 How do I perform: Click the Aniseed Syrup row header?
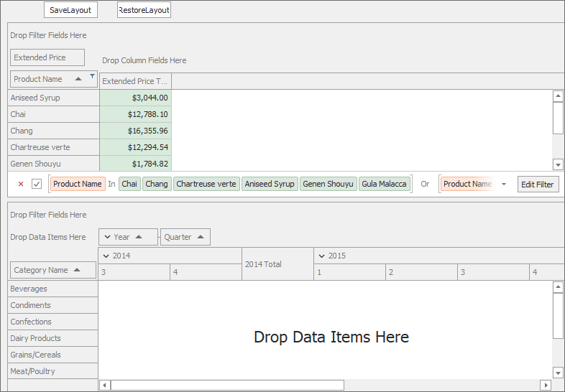53,98
